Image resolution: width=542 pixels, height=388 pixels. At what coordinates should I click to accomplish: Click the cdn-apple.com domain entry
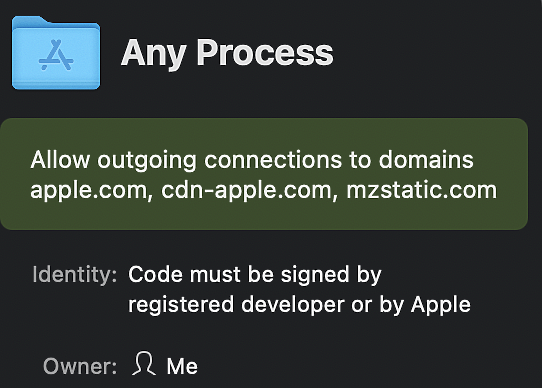247,191
